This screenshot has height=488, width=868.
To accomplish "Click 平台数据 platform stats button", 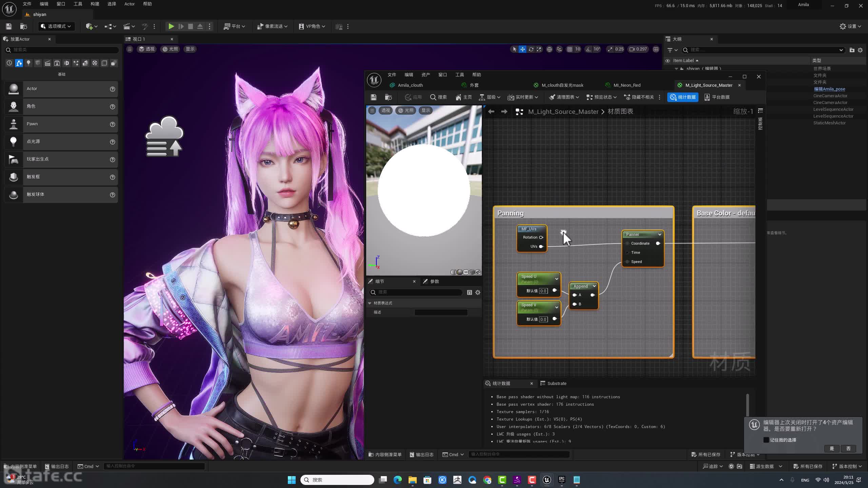I will coord(717,97).
